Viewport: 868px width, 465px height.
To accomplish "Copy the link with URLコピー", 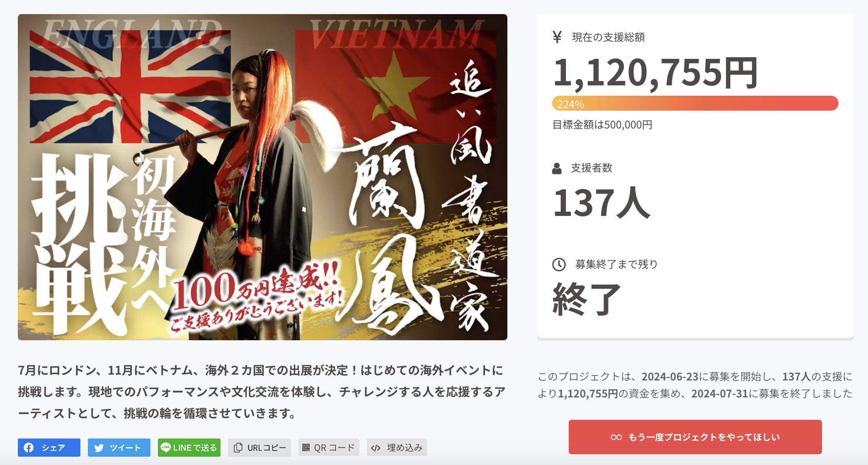I will point(259,448).
